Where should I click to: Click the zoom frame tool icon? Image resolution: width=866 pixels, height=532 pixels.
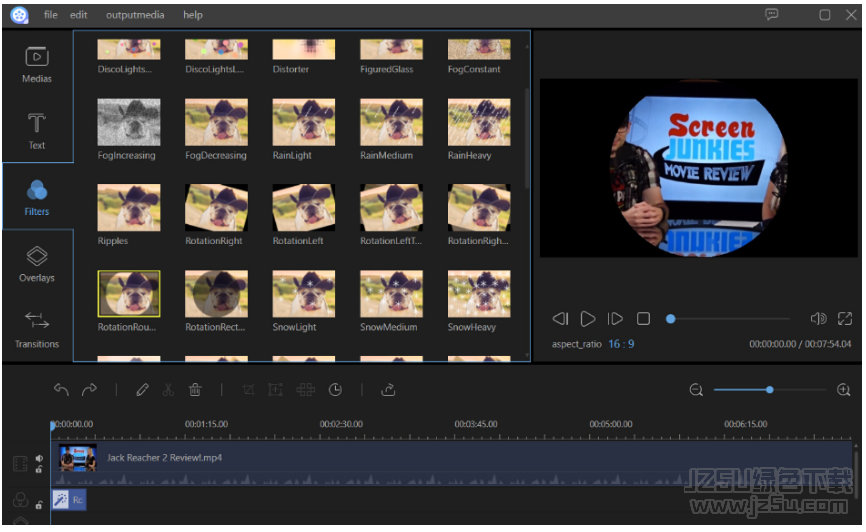275,389
